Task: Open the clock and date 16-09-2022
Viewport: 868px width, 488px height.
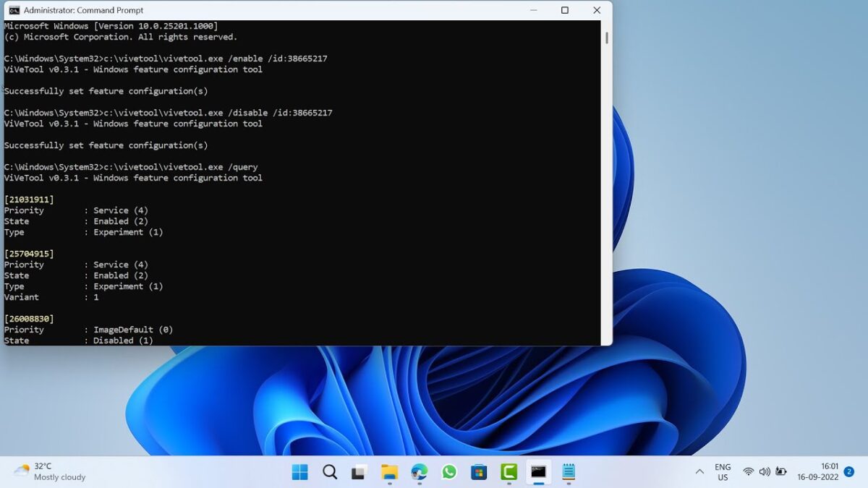Action: pos(818,472)
